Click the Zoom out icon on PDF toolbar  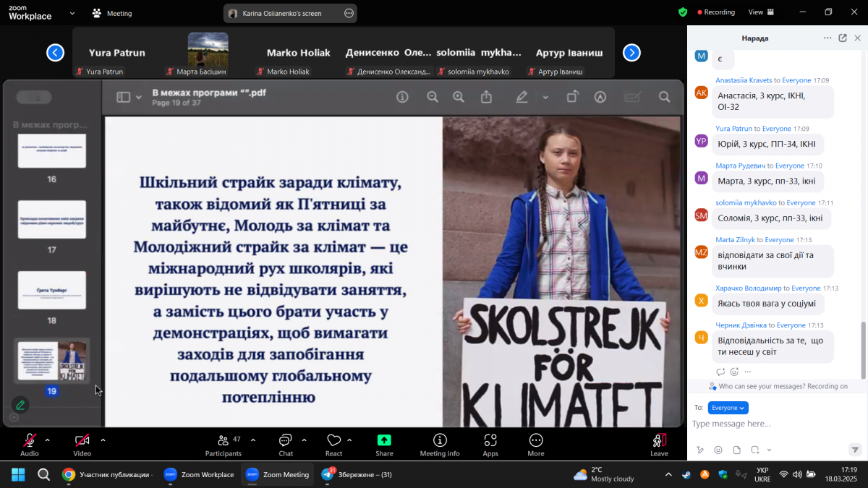tap(433, 96)
